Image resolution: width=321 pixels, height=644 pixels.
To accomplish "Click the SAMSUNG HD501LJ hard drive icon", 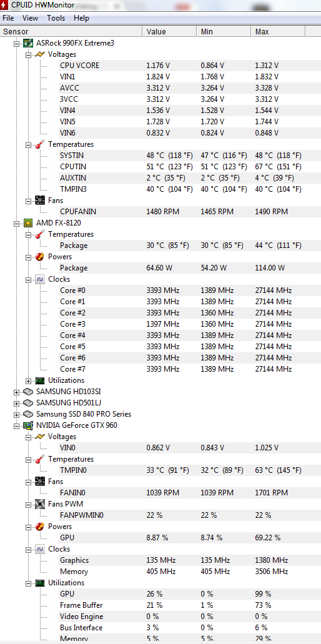I will [28, 402].
